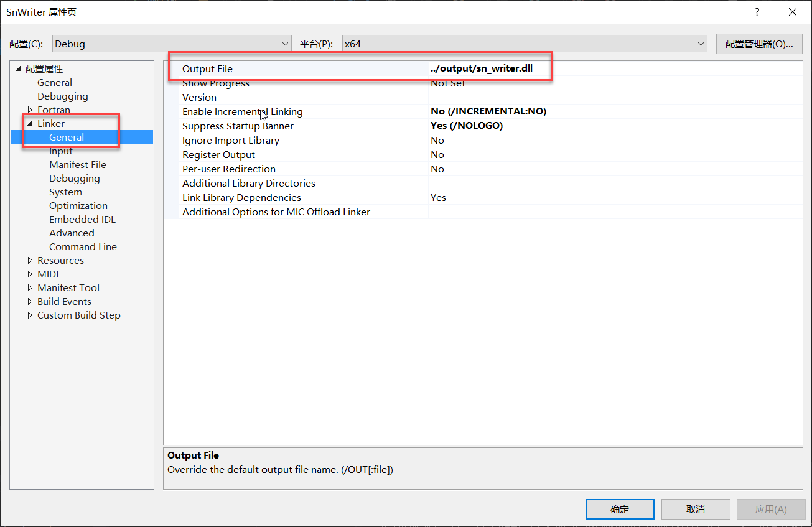The image size is (812, 527).
Task: Open the Command Line linker settings
Action: point(83,246)
